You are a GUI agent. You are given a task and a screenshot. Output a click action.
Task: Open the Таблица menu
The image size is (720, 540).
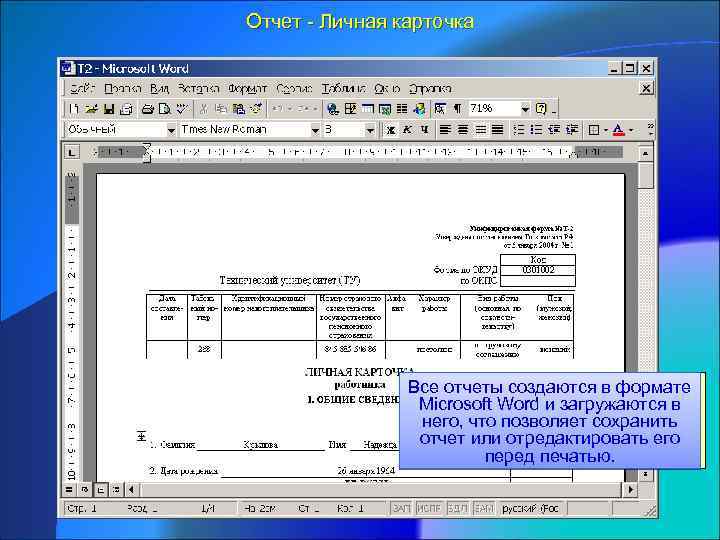[343, 88]
